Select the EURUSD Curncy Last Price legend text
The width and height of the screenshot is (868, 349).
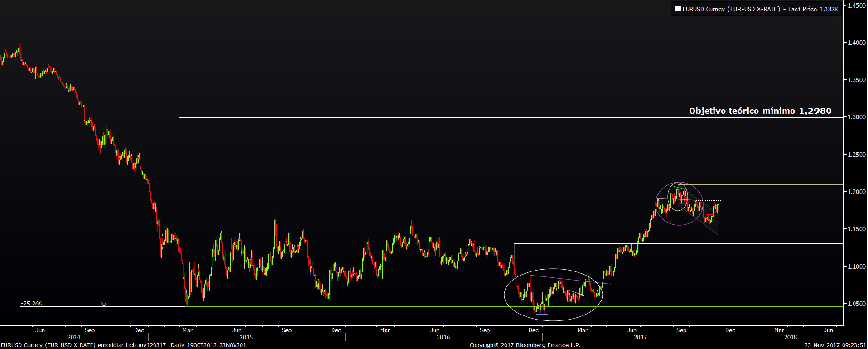click(760, 9)
